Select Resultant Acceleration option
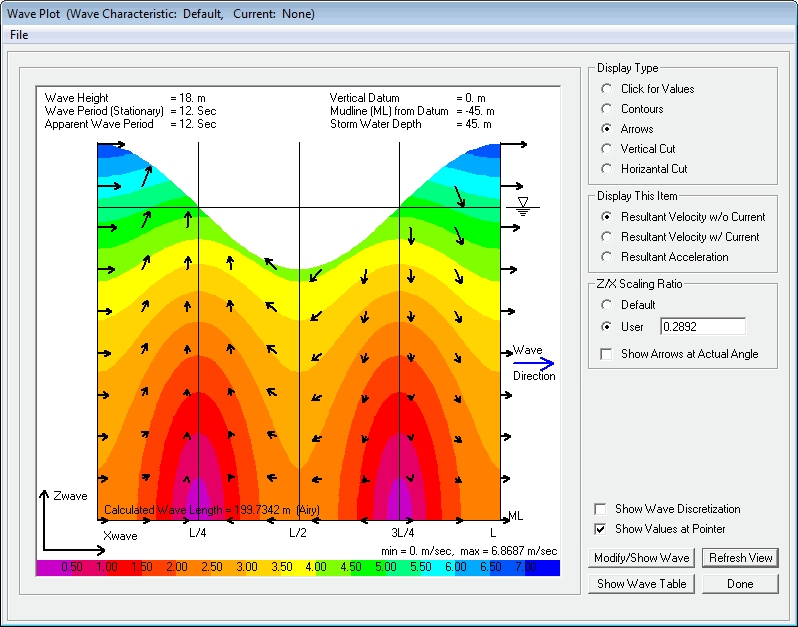 tap(606, 257)
